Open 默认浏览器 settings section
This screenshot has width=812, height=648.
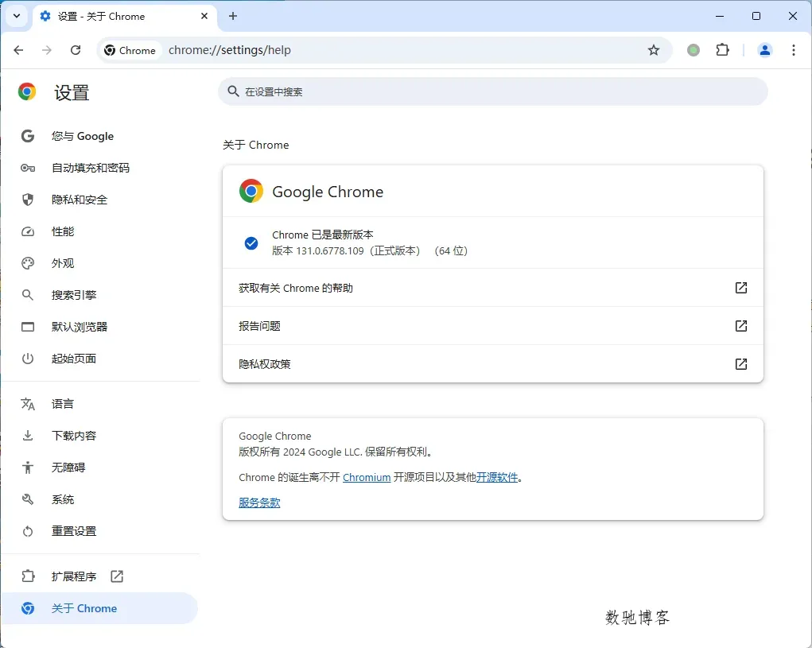click(101, 327)
